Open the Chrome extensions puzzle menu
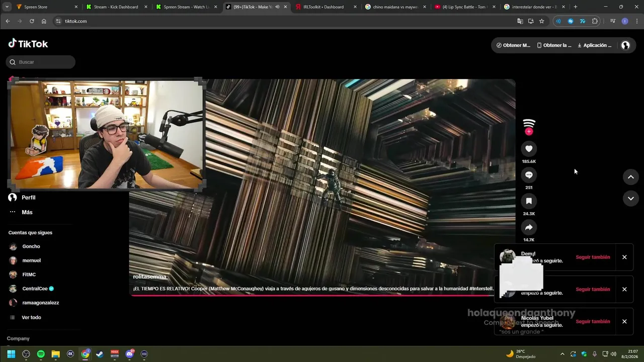Image resolution: width=644 pixels, height=362 pixels. click(595, 21)
